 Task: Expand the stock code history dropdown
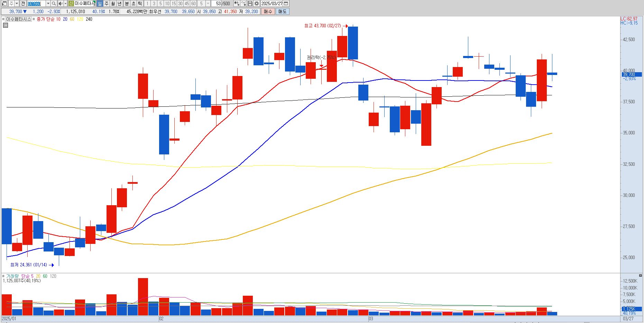pyautogui.click(x=48, y=3)
